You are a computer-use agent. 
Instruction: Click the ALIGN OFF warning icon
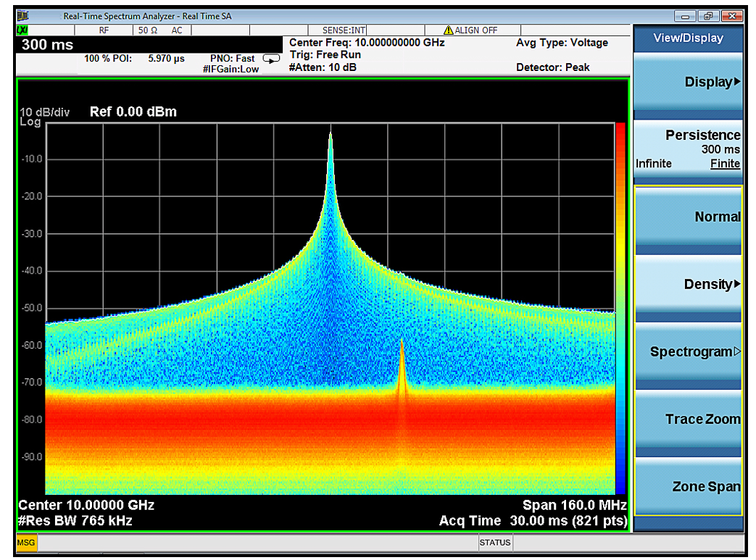point(449,30)
